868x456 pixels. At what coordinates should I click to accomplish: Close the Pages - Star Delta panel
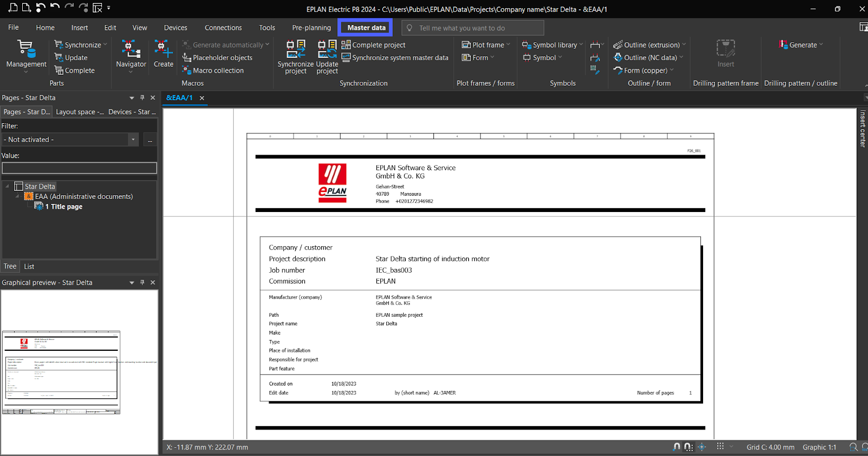coord(153,98)
